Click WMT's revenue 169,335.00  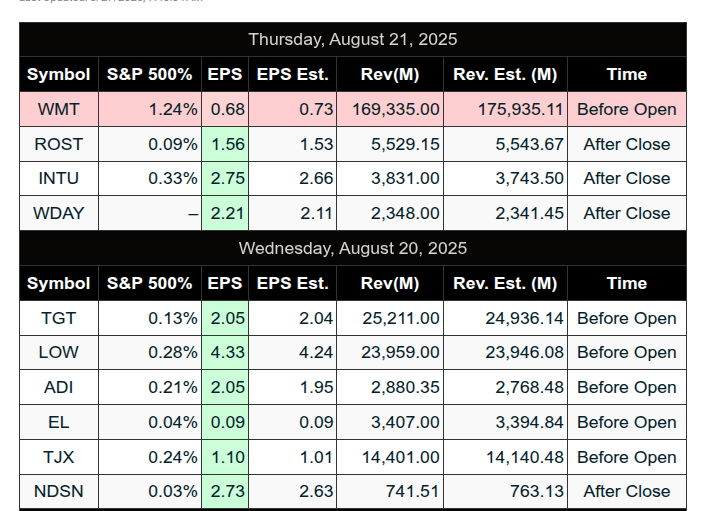point(390,109)
